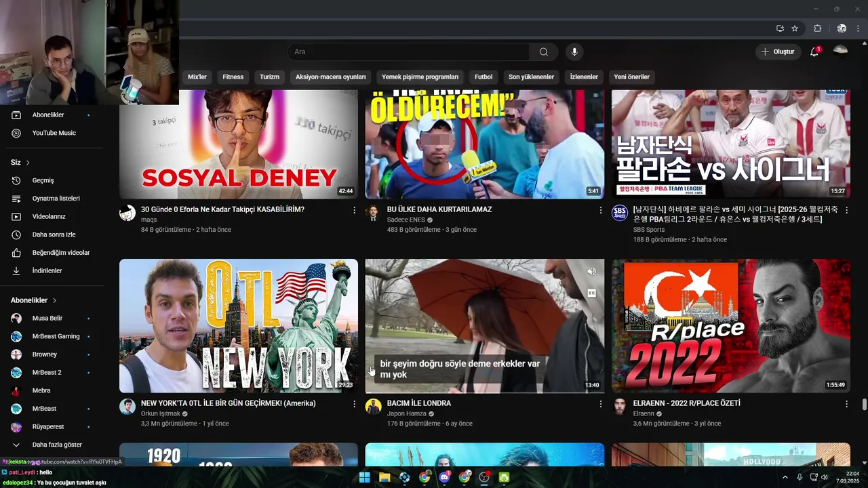Screen dimensions: 868x488
Task: Open options menu for BU ÜLKE video
Action: [x=600, y=210]
